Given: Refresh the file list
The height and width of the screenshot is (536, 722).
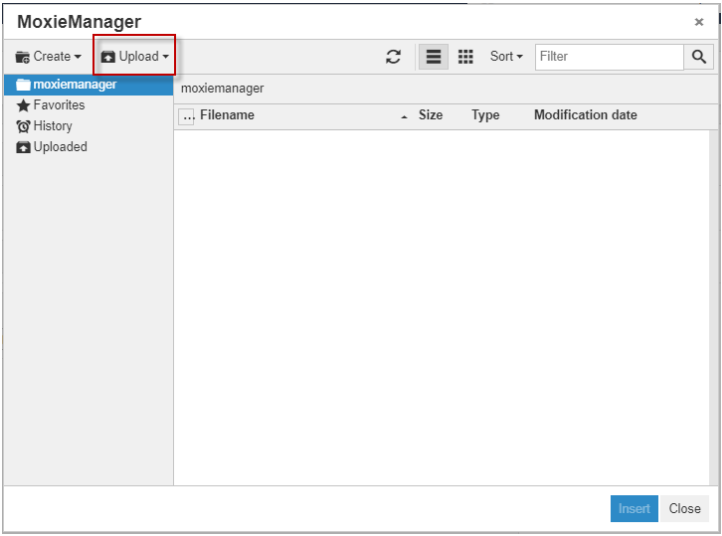Looking at the screenshot, I should point(393,57).
